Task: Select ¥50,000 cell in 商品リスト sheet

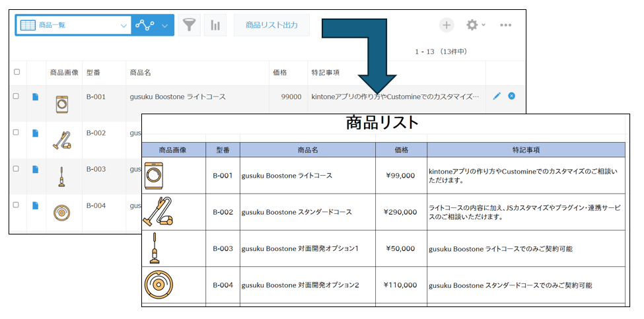Action: (x=402, y=248)
